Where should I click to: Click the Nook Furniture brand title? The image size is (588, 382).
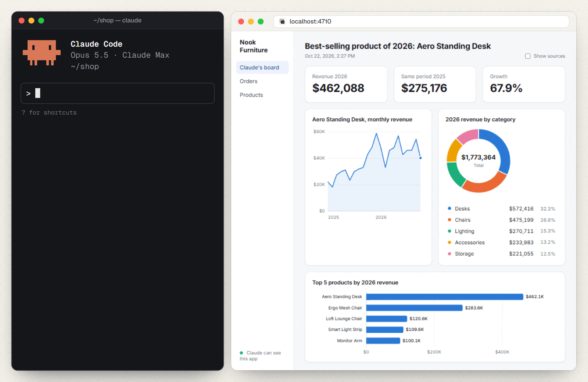[x=254, y=46]
